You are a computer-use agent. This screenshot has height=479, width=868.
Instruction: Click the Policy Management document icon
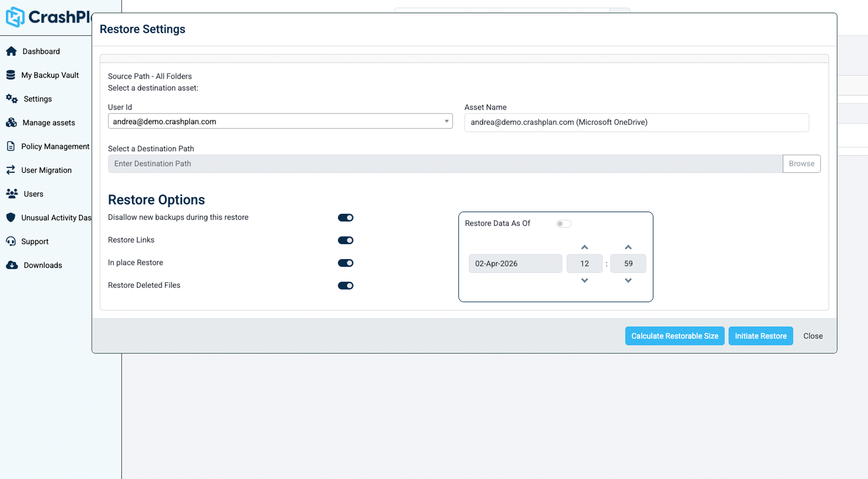click(x=11, y=146)
